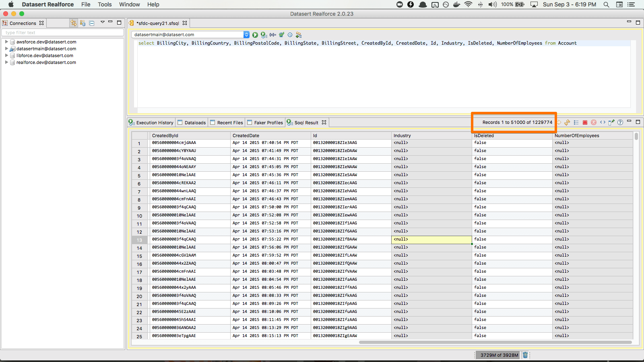Toggle the pin result view icon

pos(611,122)
